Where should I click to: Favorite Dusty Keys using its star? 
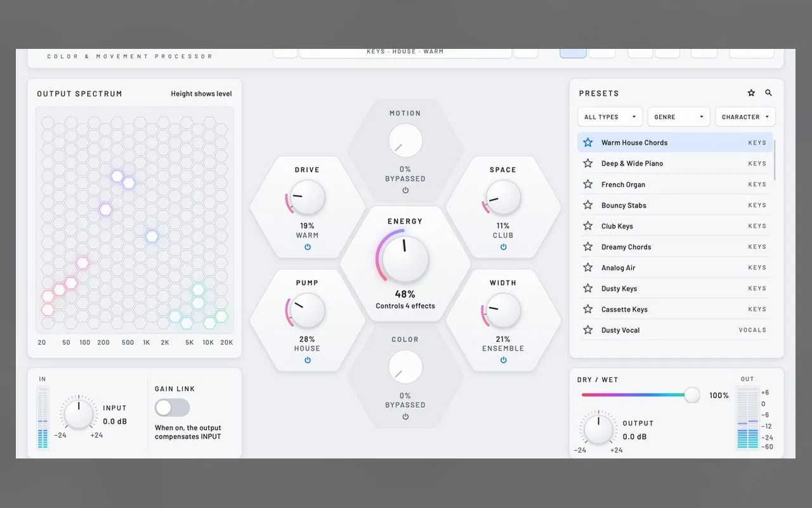point(588,288)
